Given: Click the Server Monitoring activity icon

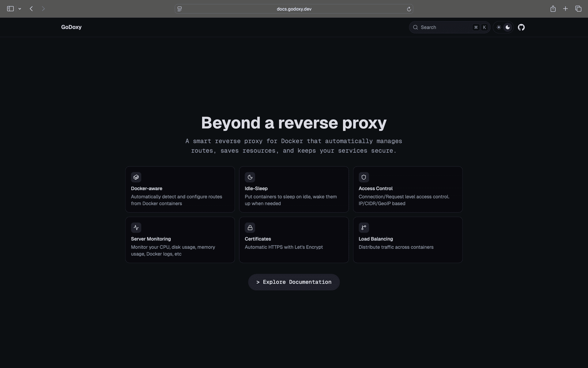Looking at the screenshot, I should click(136, 228).
